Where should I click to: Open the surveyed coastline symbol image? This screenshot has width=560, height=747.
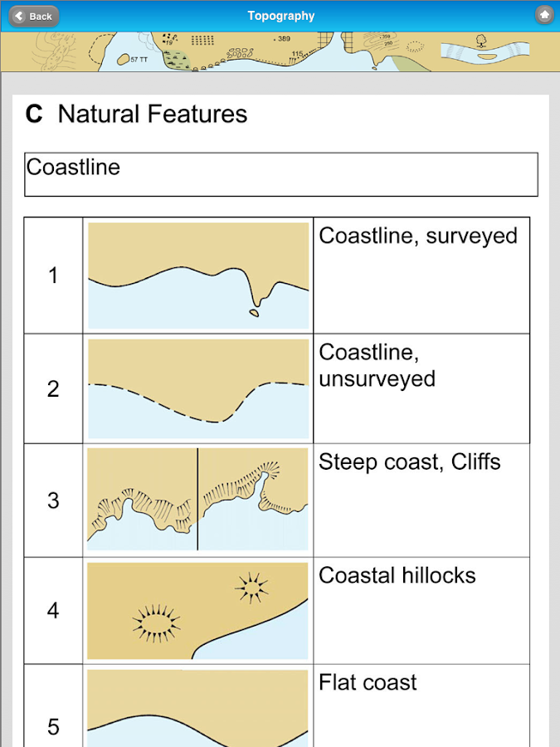click(x=198, y=276)
